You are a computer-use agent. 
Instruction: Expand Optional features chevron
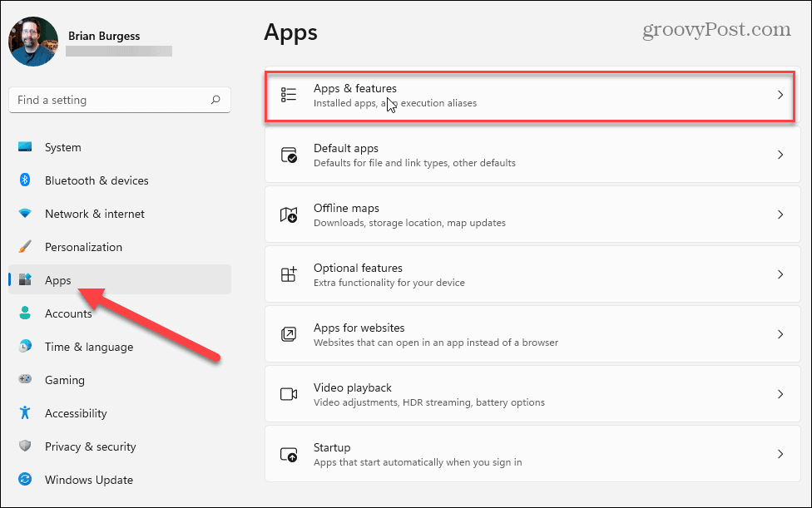(780, 274)
